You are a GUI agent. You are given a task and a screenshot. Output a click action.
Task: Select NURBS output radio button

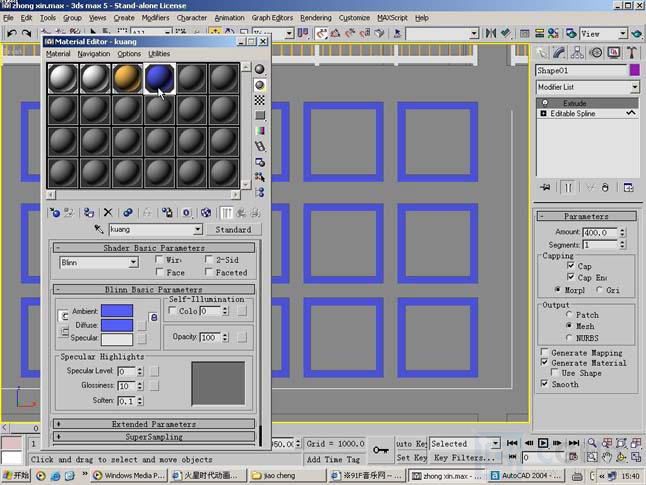click(x=569, y=337)
